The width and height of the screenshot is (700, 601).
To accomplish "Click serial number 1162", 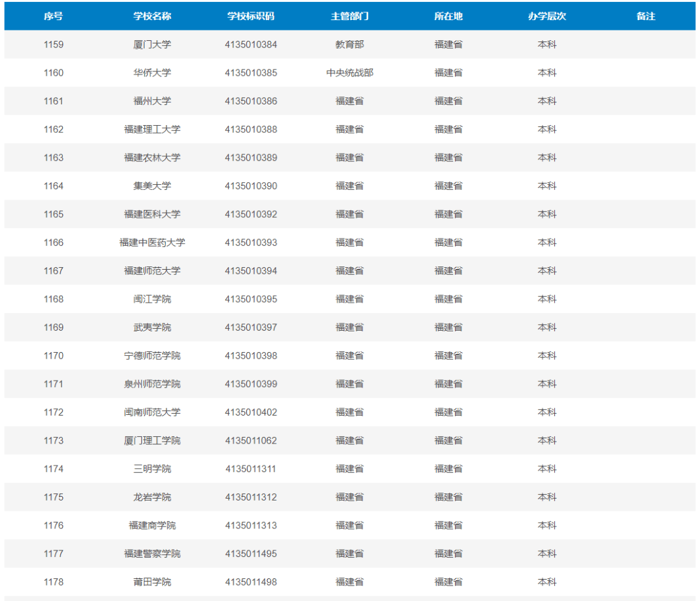I will tap(54, 130).
